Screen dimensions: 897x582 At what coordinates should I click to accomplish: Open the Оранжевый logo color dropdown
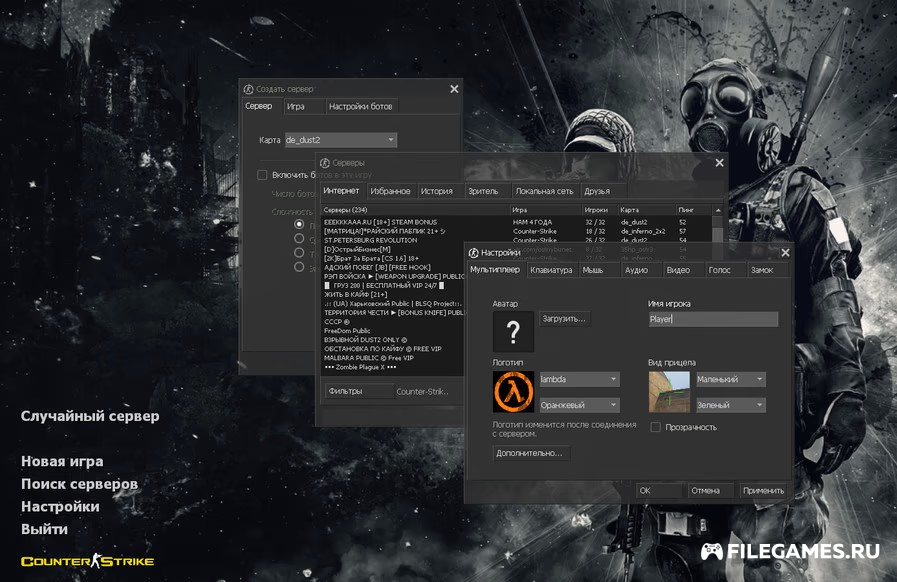coord(580,405)
